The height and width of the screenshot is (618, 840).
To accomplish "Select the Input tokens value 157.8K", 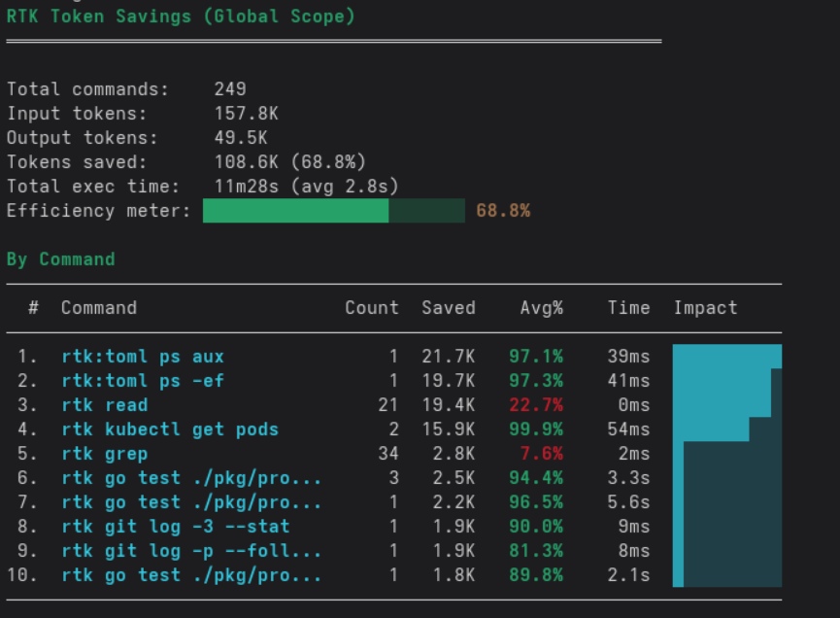I will [247, 113].
